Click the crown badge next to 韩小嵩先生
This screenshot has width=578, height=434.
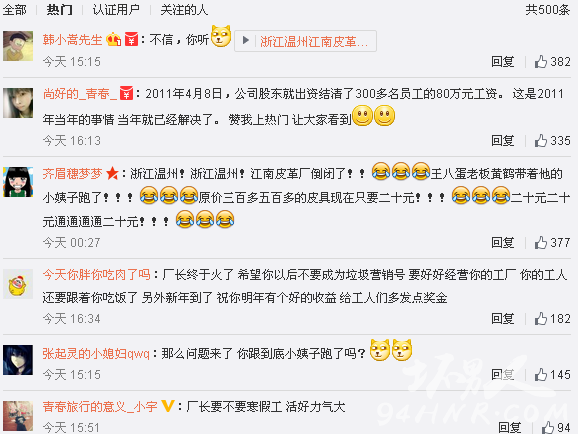tap(114, 39)
